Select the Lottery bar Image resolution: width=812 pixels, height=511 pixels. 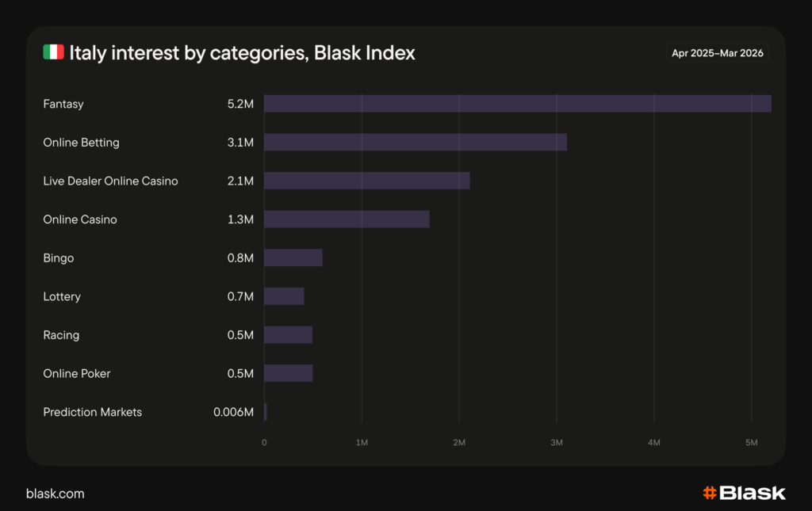point(284,296)
